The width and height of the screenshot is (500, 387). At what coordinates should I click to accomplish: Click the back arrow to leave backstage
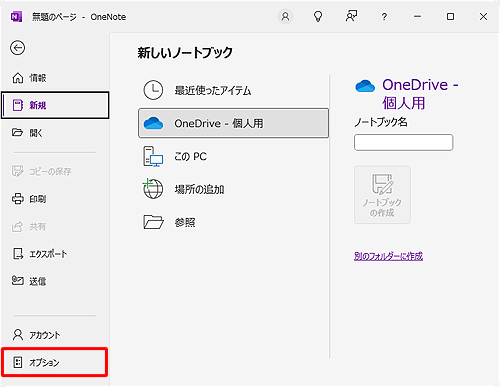pyautogui.click(x=17, y=48)
